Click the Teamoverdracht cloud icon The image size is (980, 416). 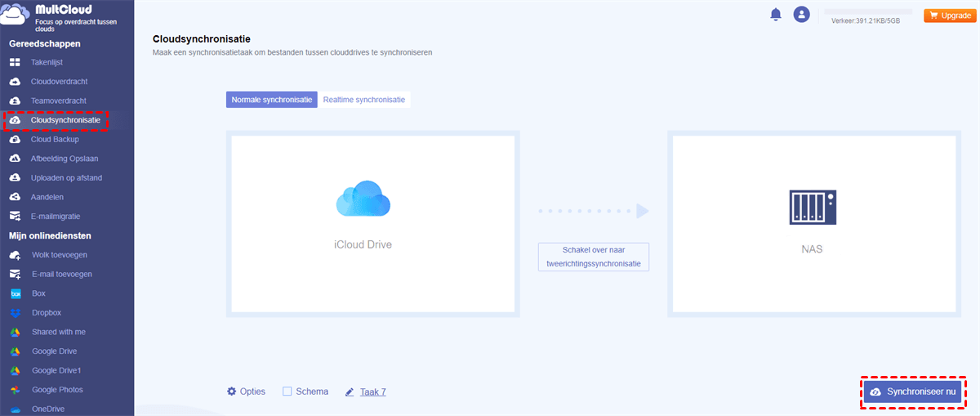[15, 101]
